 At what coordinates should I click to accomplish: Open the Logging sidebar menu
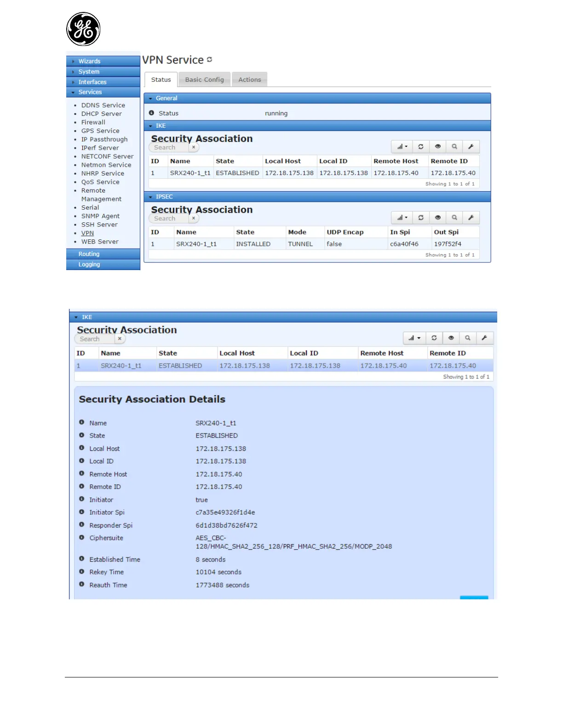(103, 265)
